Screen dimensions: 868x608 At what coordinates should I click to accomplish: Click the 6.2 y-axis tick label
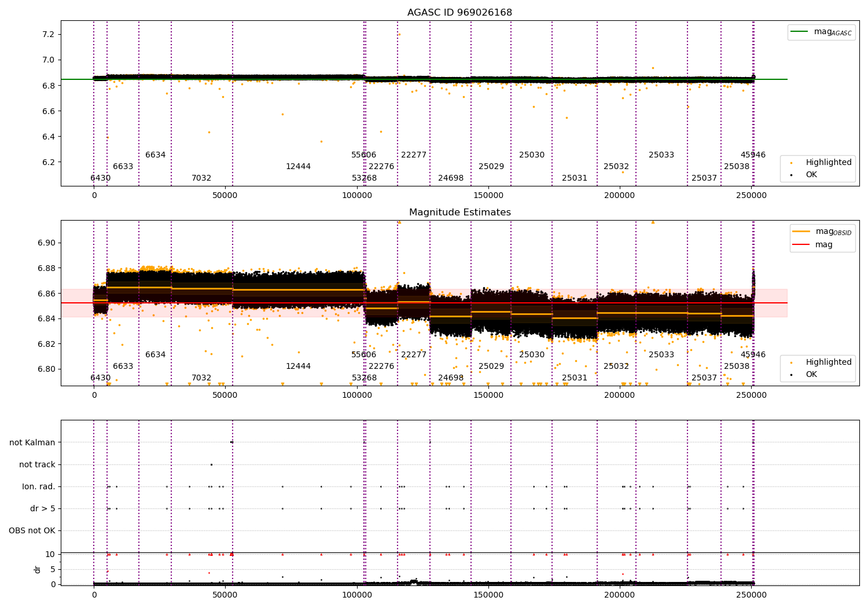tap(49, 162)
